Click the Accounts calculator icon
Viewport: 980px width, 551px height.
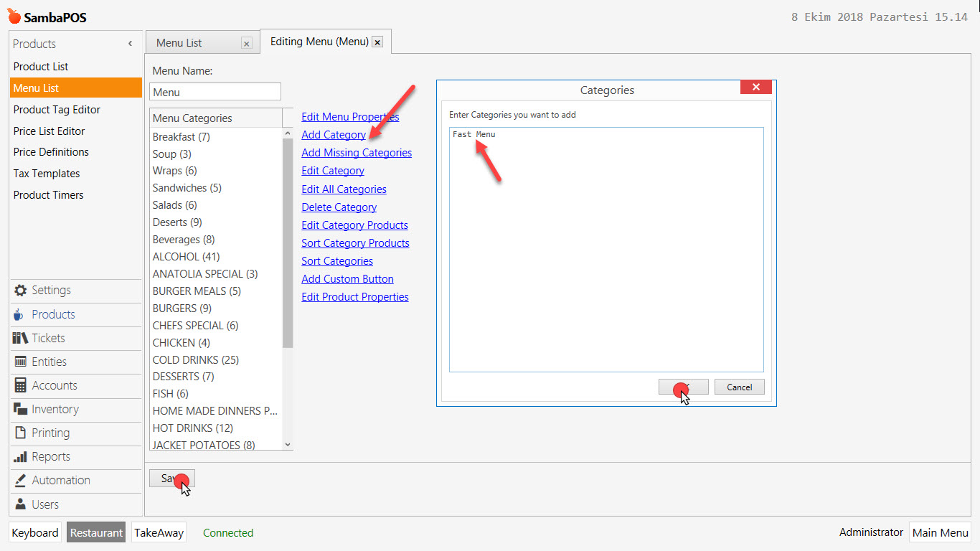tap(20, 385)
